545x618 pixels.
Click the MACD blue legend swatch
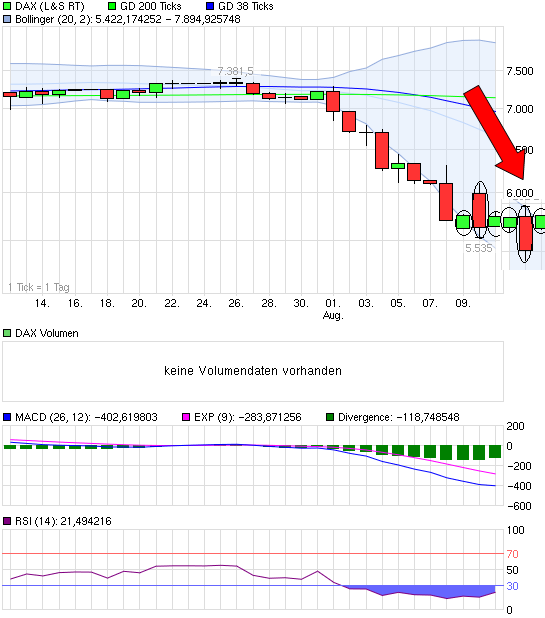point(7,417)
